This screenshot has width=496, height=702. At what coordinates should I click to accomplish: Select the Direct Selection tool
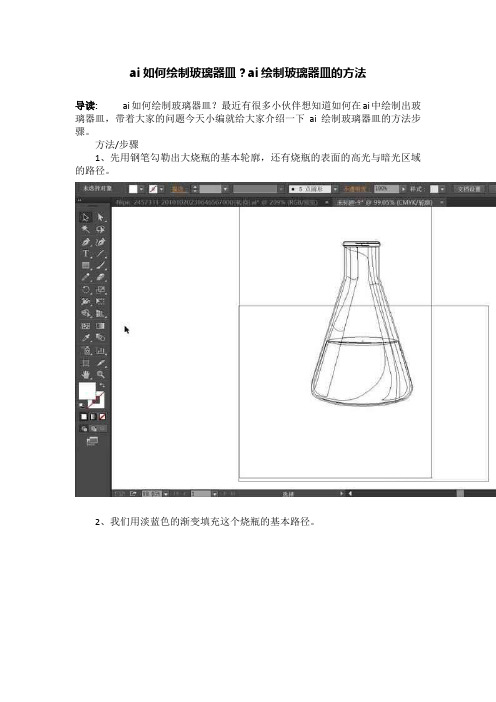[100, 218]
